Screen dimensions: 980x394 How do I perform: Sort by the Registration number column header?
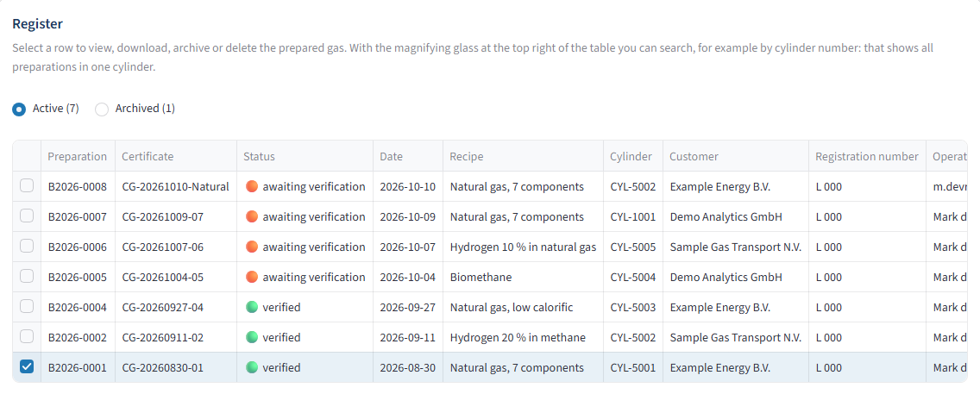click(867, 156)
